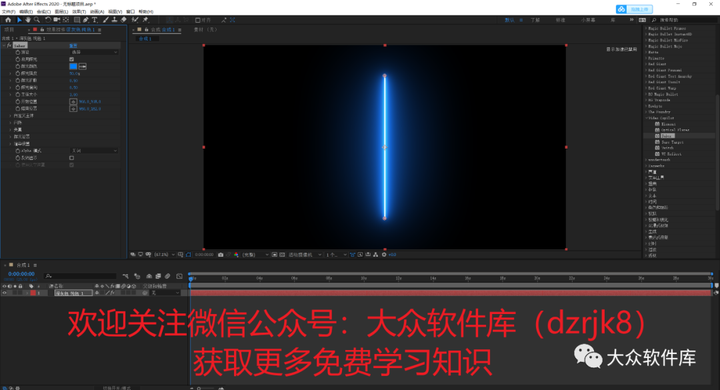Image resolution: width=720 pixels, height=390 pixels.
Task: Open the 效果(T) menu
Action: 79,11
